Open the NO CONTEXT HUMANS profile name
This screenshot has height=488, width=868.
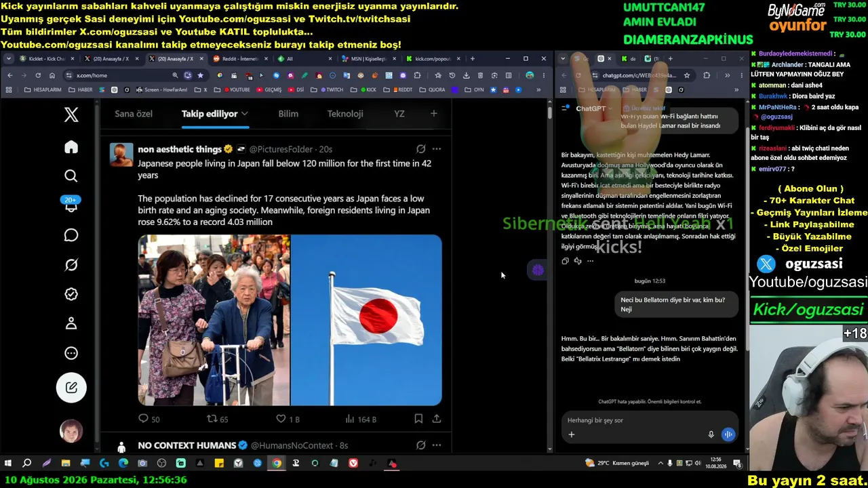click(186, 445)
